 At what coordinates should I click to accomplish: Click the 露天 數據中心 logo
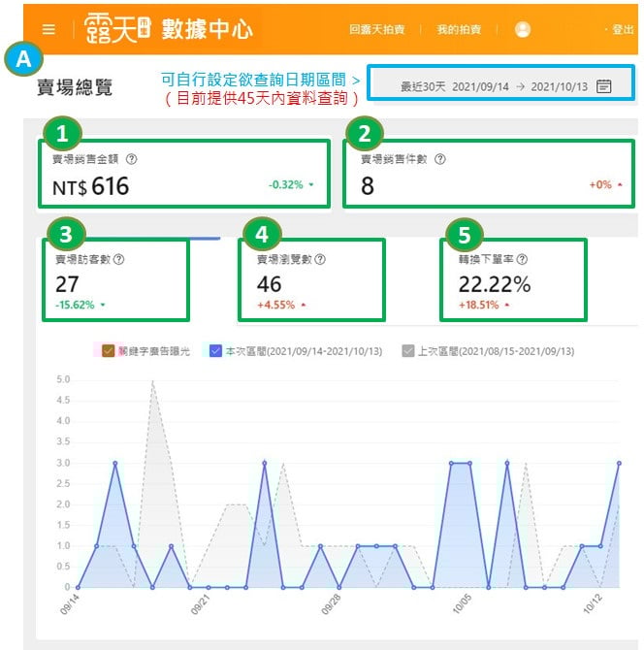tap(168, 29)
